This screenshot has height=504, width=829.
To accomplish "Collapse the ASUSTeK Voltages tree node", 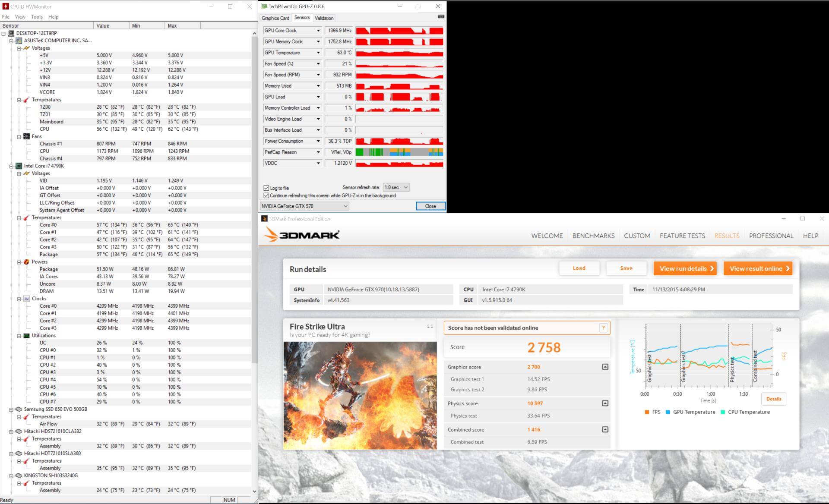I will pyautogui.click(x=19, y=48).
